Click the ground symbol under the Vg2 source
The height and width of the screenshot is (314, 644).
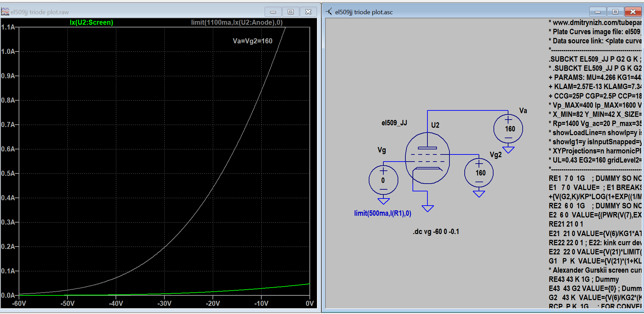click(x=479, y=194)
